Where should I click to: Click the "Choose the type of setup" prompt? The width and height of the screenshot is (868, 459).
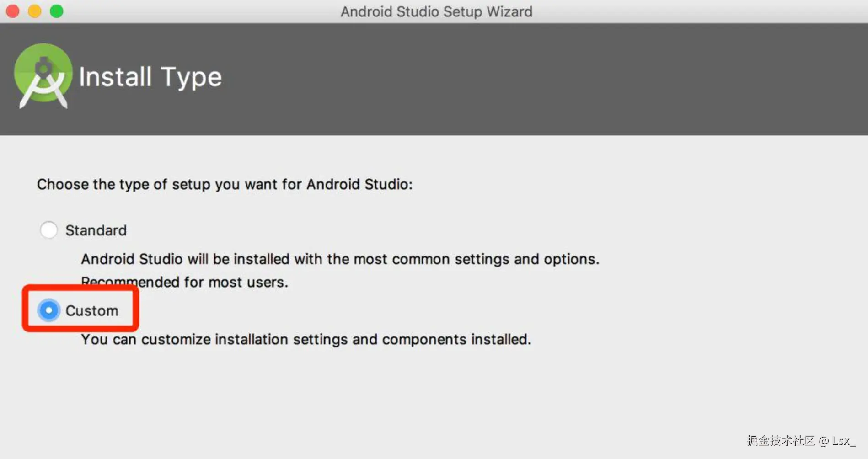click(225, 184)
